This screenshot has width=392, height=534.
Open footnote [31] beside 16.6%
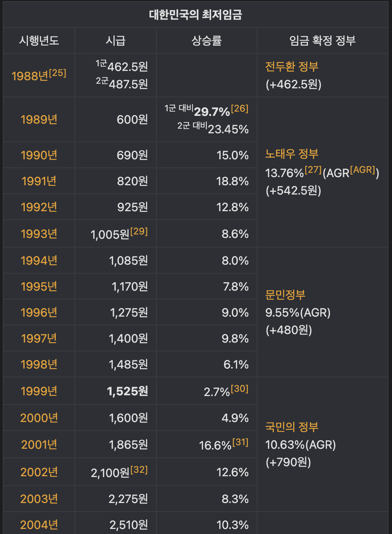tap(240, 442)
